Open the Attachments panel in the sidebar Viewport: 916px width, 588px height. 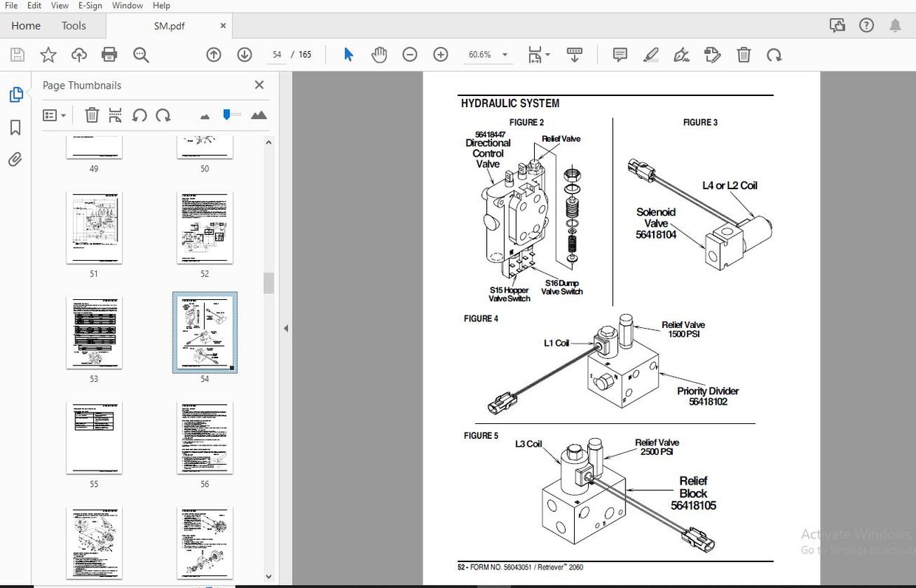[x=16, y=159]
